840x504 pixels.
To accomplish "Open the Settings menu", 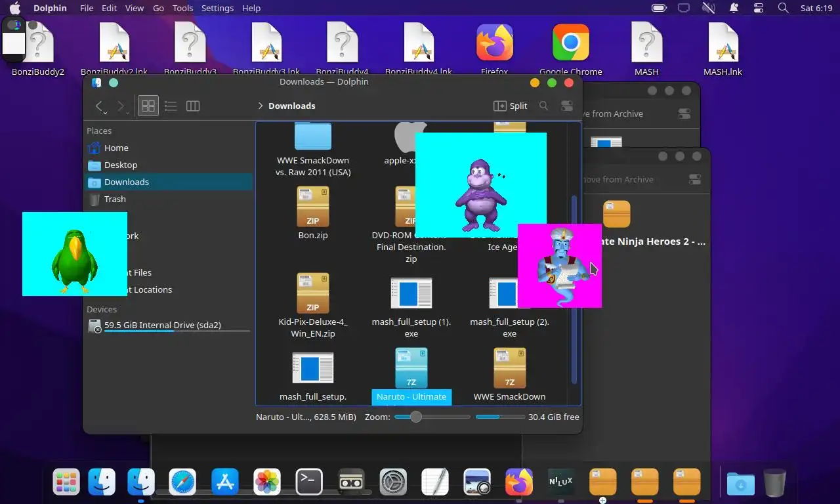I will pos(217,8).
